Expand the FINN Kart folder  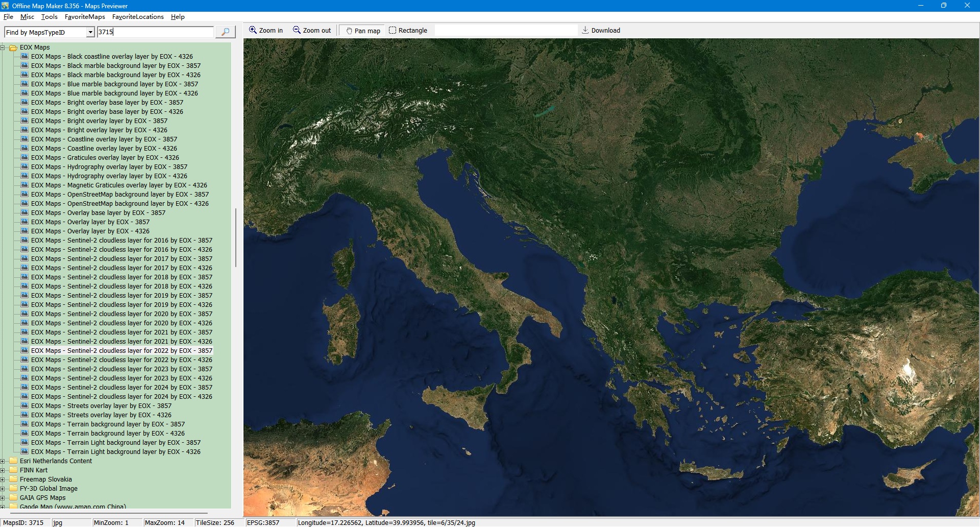[x=3, y=470]
